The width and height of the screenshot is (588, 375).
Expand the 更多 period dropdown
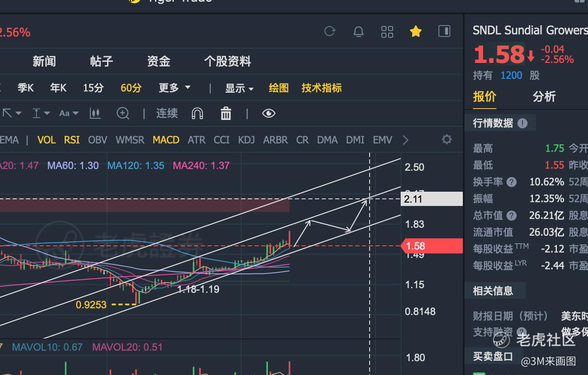(175, 88)
